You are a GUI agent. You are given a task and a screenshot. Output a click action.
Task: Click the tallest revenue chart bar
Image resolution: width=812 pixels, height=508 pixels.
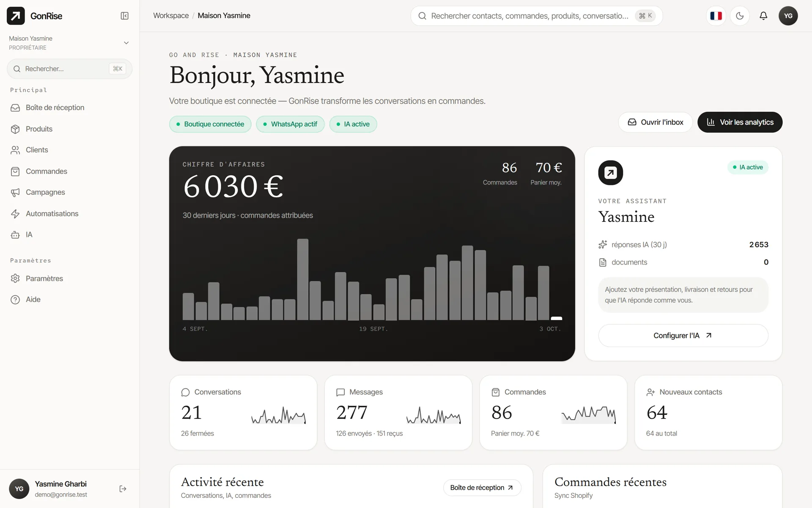coord(303,279)
